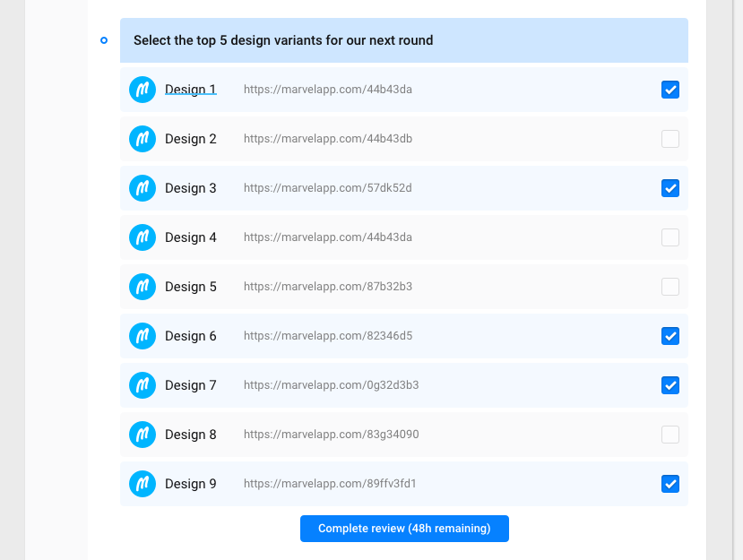Viewport: 743px width, 560px height.
Task: Enable the checkbox for Design 4
Action: click(x=670, y=237)
